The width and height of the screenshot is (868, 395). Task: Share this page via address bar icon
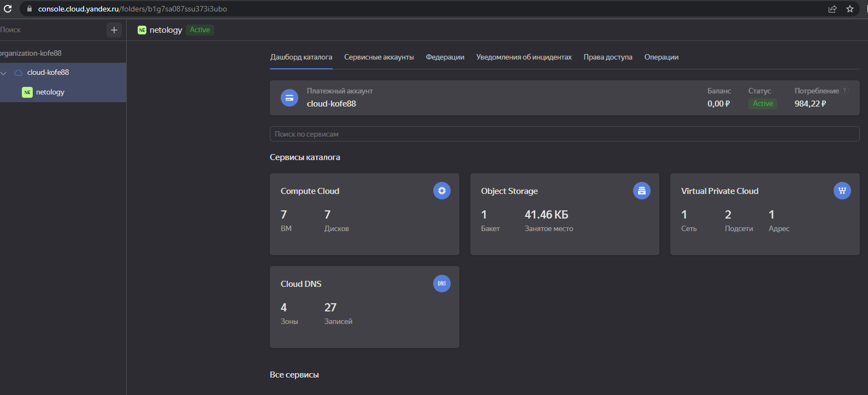click(832, 9)
